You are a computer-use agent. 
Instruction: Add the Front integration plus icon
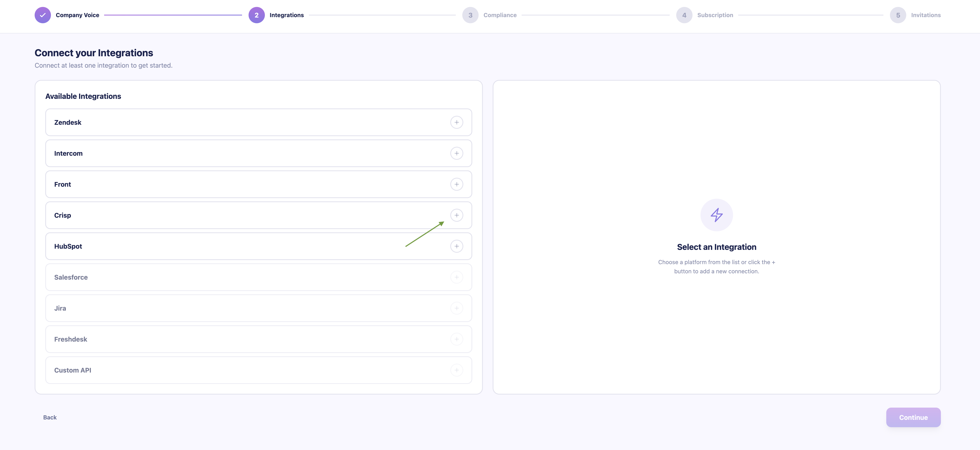coord(457,184)
